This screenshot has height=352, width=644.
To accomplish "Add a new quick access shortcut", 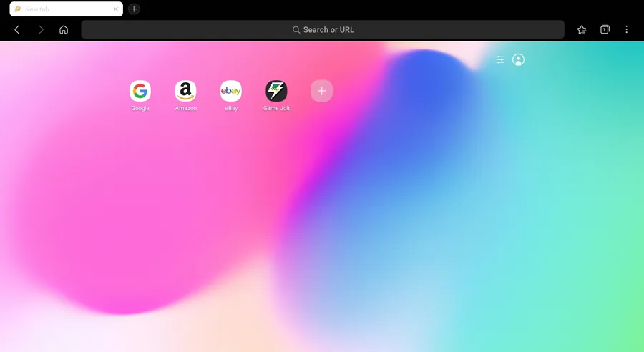I will 321,91.
